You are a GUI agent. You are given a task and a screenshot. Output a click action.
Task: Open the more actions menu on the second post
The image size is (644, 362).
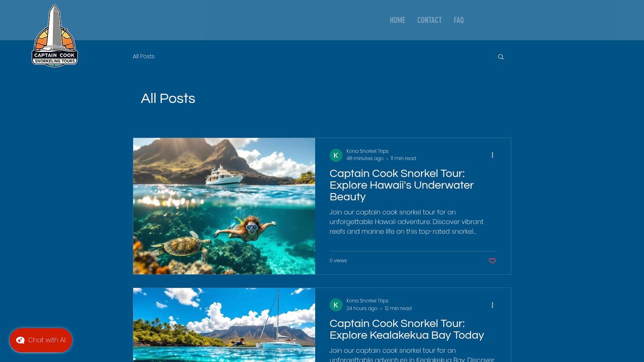click(492, 305)
